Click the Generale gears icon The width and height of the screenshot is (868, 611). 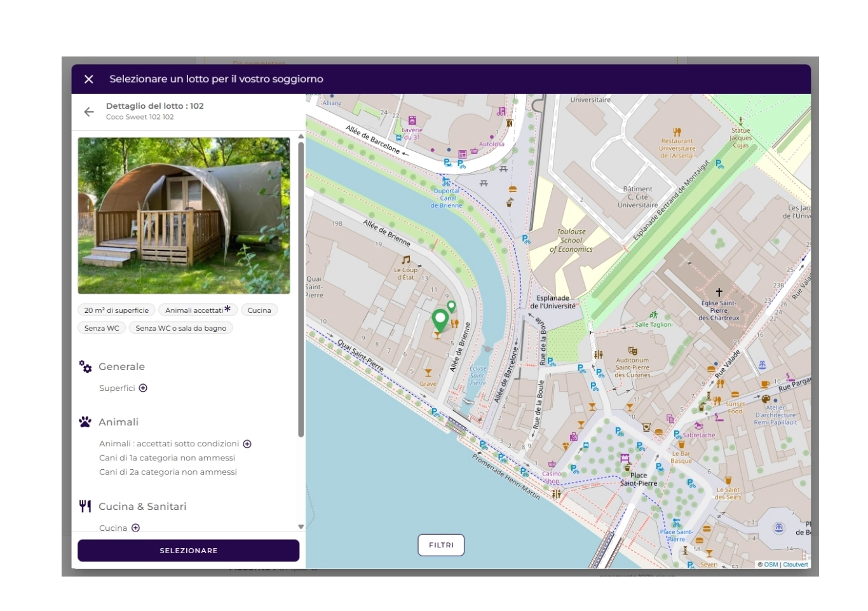85,367
